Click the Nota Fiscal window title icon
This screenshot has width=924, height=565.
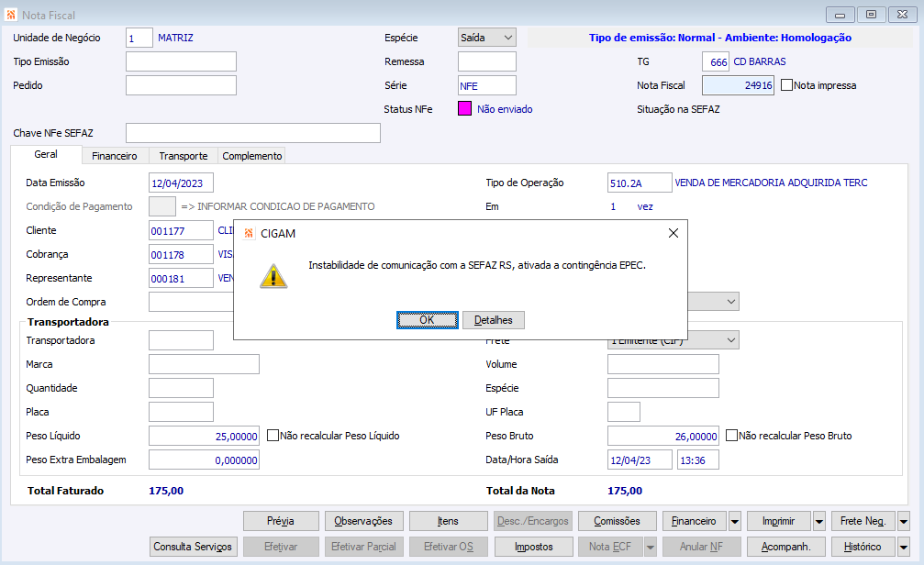click(11, 15)
